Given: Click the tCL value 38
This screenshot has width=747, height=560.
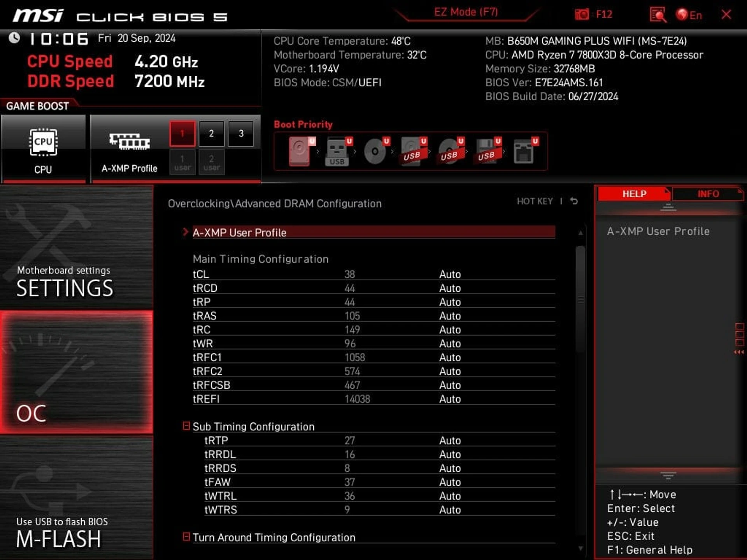Looking at the screenshot, I should click(x=349, y=274).
